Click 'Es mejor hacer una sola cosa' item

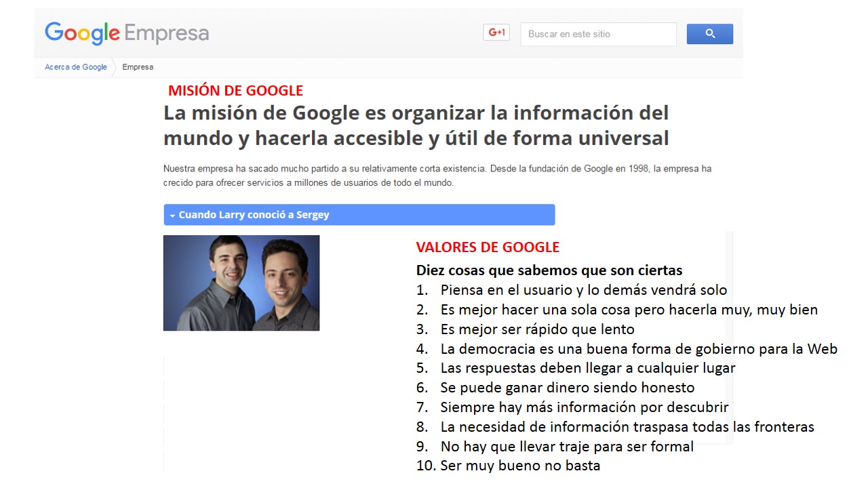[629, 310]
